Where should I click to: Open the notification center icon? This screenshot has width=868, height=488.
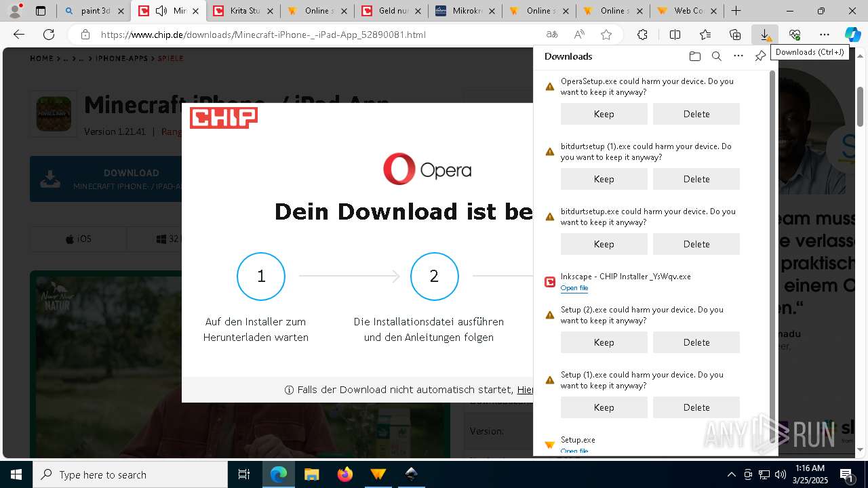pyautogui.click(x=847, y=474)
